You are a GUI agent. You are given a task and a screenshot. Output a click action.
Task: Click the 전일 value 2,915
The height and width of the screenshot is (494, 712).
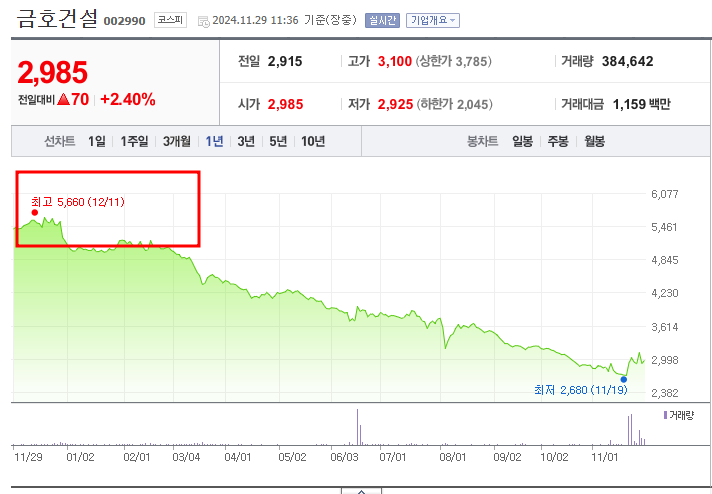pos(285,61)
